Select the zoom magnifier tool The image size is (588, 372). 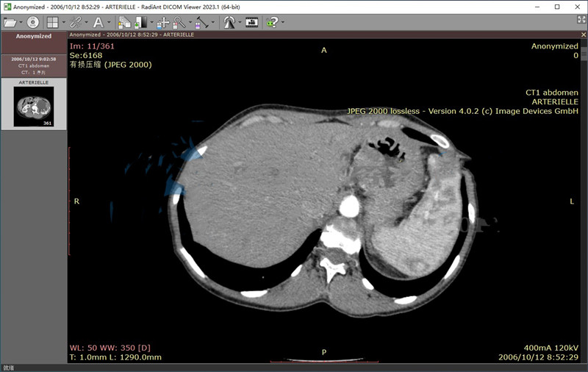[x=179, y=23]
